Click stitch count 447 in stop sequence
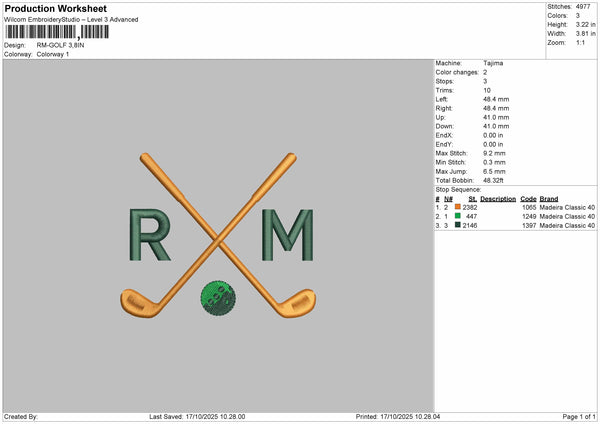The width and height of the screenshot is (600, 424). click(471, 217)
